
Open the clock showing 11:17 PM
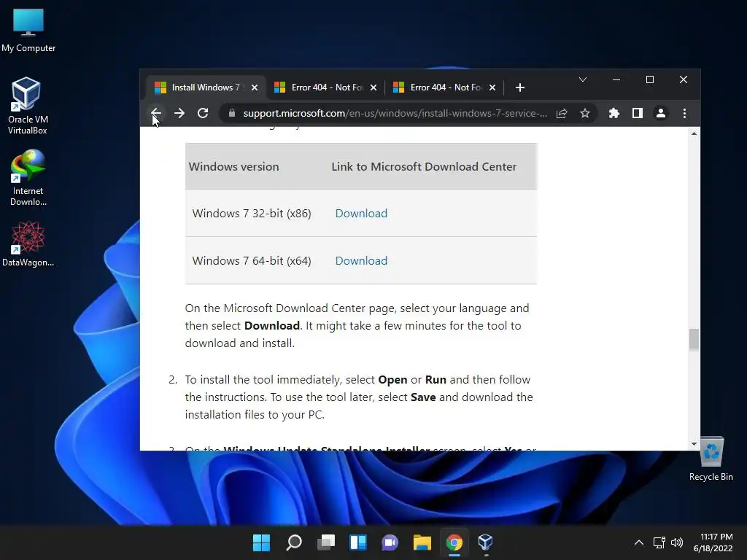(713, 542)
